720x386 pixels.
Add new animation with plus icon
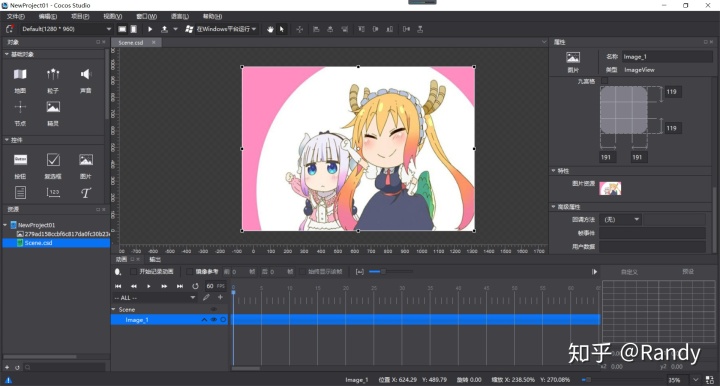[220, 297]
